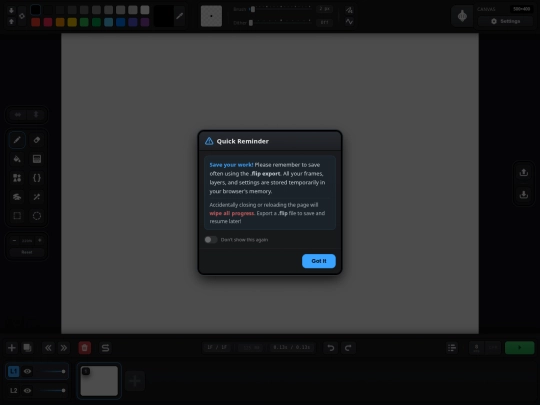Toggle the "Don't show this again" switch
Viewport: 540px width, 405px height.
point(211,240)
